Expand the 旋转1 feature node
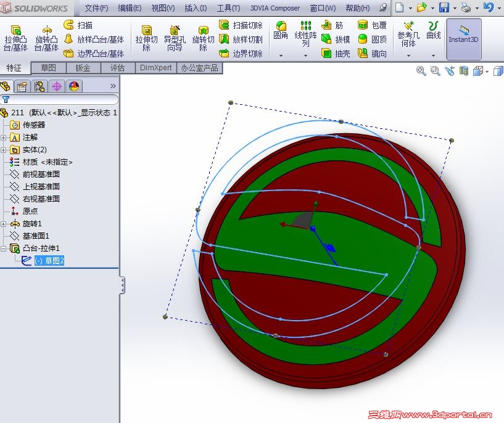504x423 pixels. 3,224
